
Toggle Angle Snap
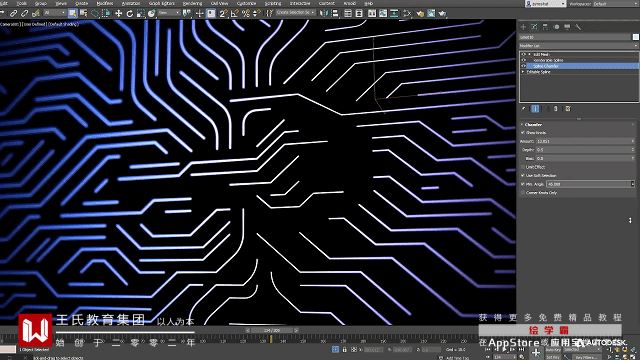(235, 13)
